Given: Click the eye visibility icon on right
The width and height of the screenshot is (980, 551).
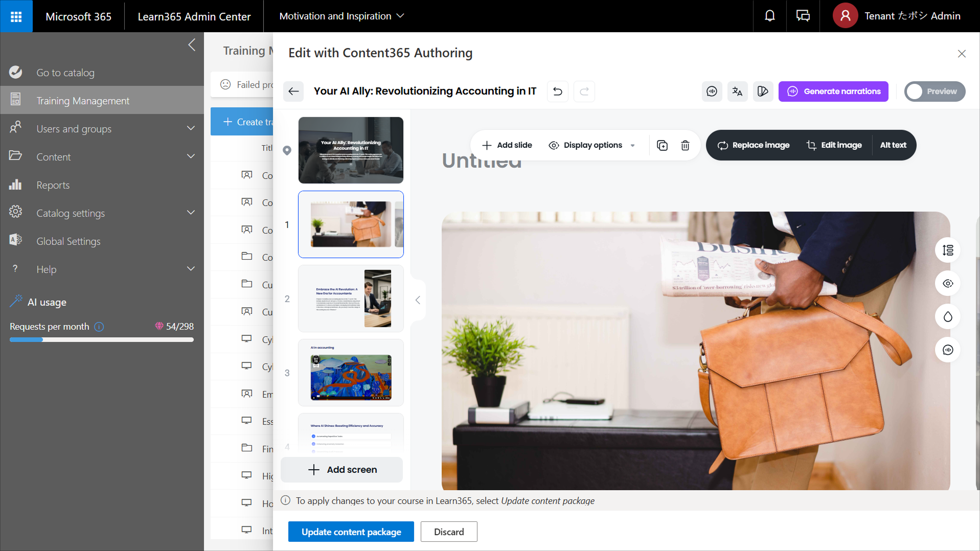Looking at the screenshot, I should (x=947, y=284).
